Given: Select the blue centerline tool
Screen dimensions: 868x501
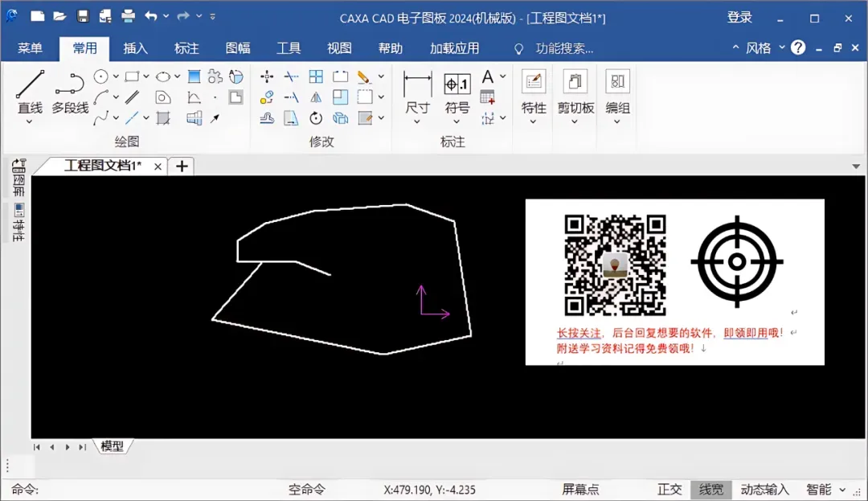Looking at the screenshot, I should click(x=132, y=118).
